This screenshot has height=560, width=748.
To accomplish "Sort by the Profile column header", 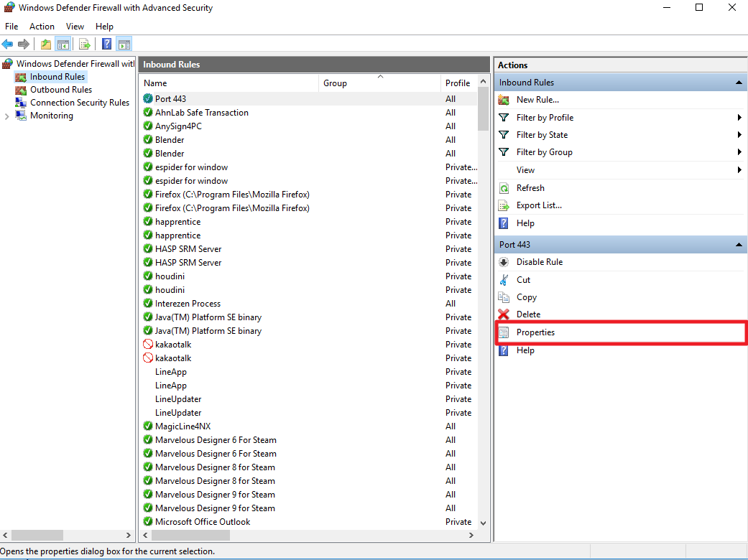I will tap(459, 83).
